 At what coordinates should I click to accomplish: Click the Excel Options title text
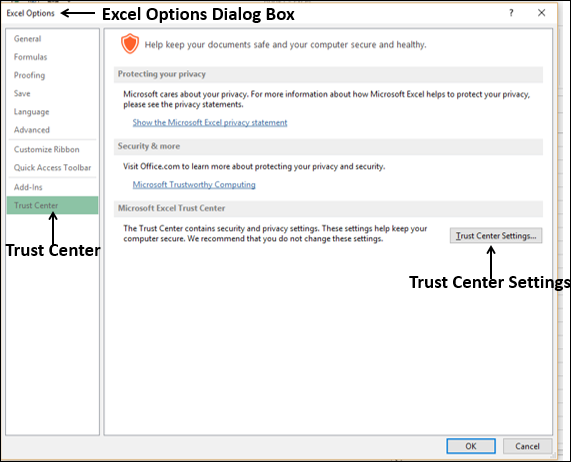click(x=31, y=13)
